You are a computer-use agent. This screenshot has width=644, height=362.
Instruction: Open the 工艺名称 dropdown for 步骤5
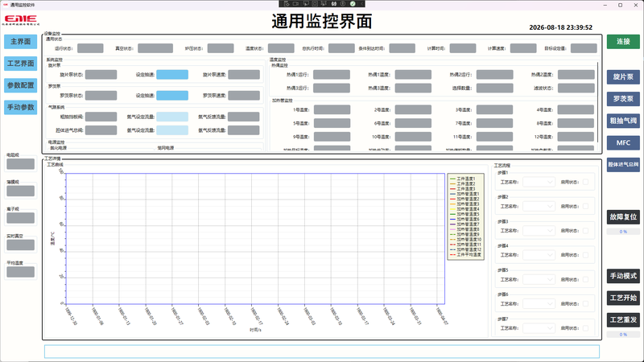[539, 279]
